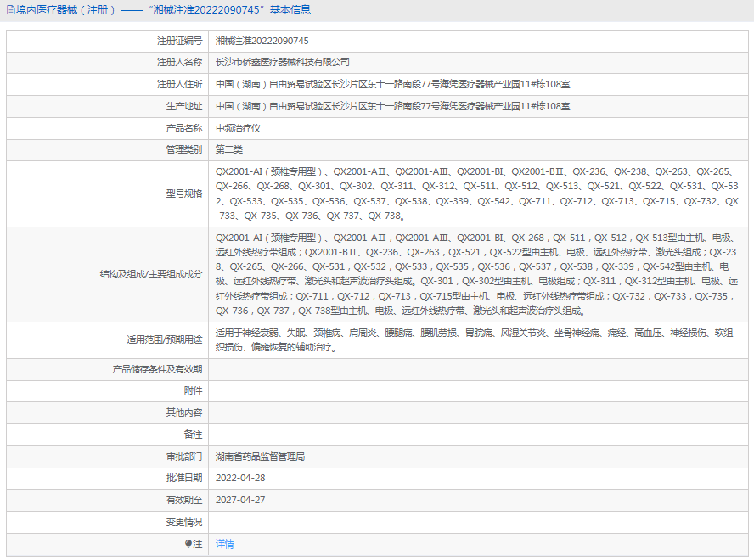Click the registrant company name 长沙市侨鑫医疗器械科技有限公司
The height and width of the screenshot is (560, 754).
point(282,62)
